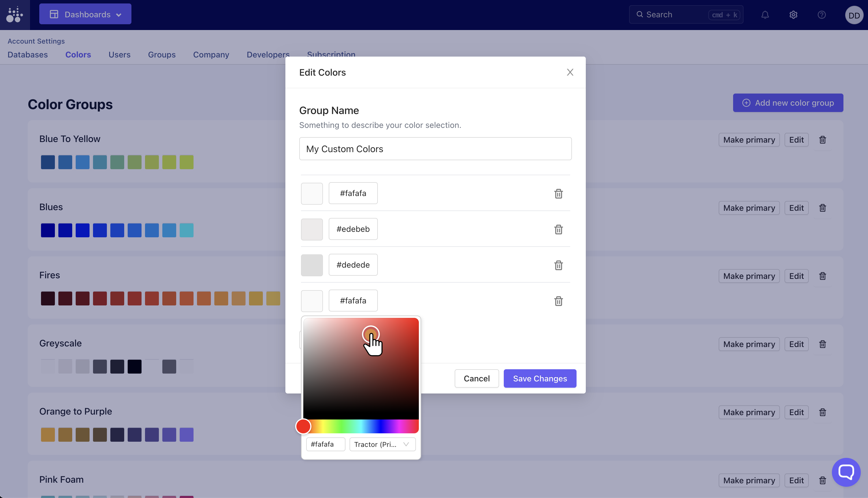Switch to the Users tab
868x498 pixels.
coord(119,55)
